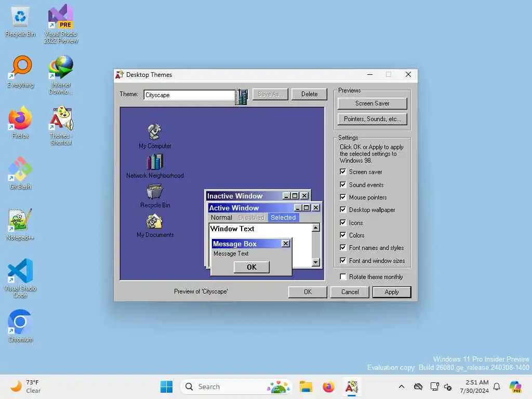
Task: Click the taskbar Search box
Action: pyautogui.click(x=236, y=387)
